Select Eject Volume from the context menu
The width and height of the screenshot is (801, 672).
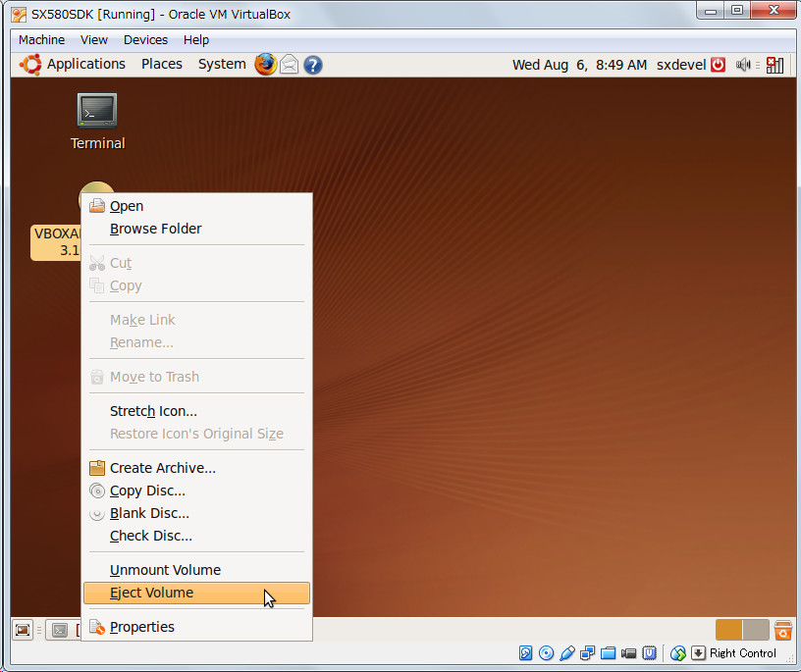196,593
